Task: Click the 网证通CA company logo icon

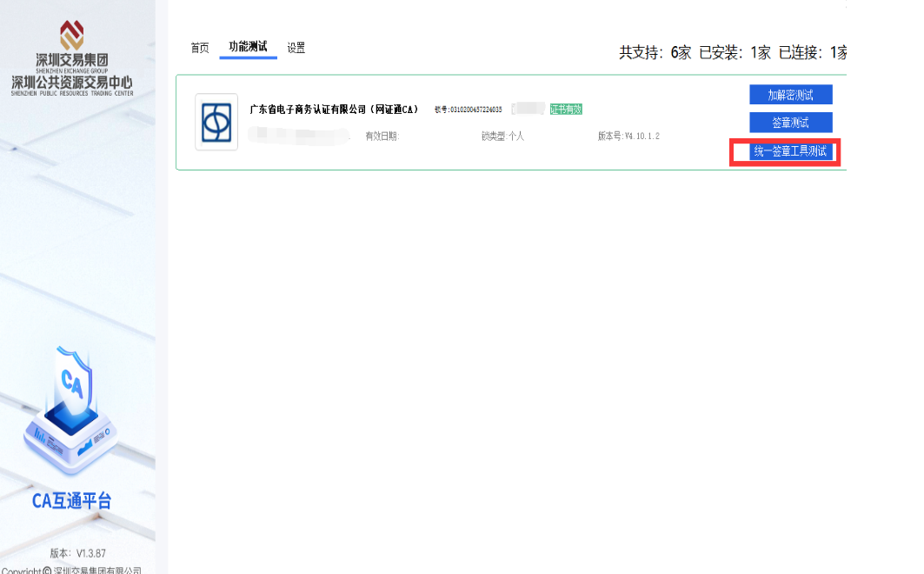Action: (216, 122)
